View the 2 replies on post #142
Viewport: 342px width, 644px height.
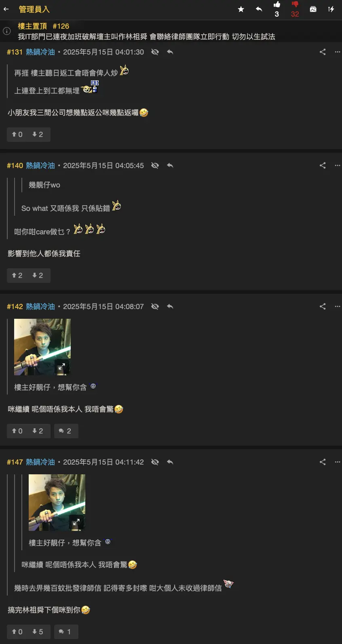tap(65, 431)
